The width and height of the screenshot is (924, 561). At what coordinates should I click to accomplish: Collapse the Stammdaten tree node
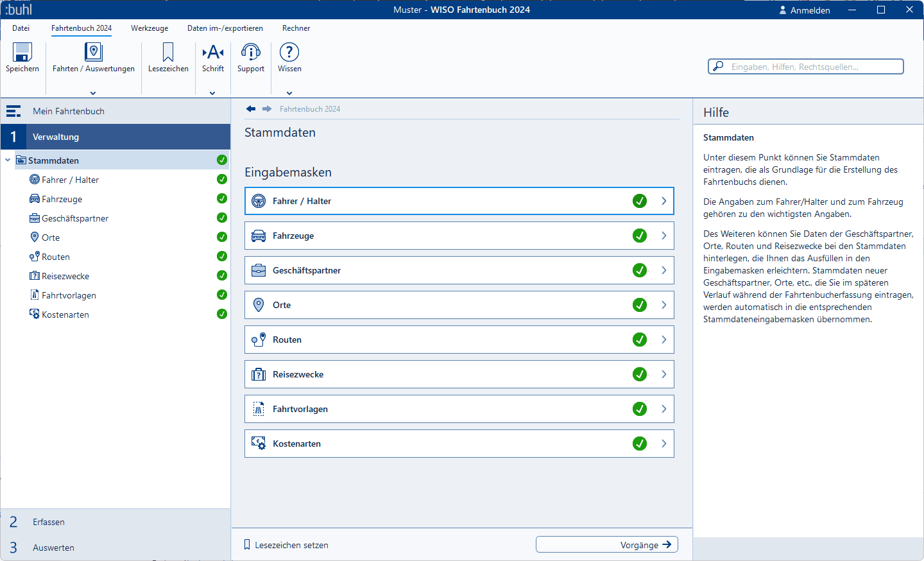(x=8, y=160)
